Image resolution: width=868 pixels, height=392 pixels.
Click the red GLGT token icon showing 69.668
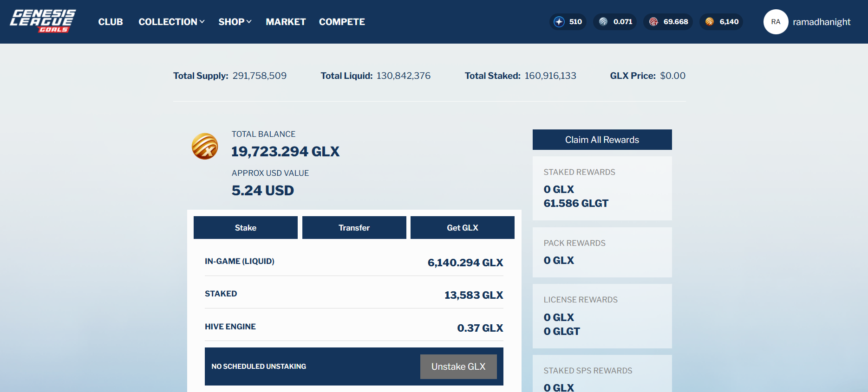[653, 22]
